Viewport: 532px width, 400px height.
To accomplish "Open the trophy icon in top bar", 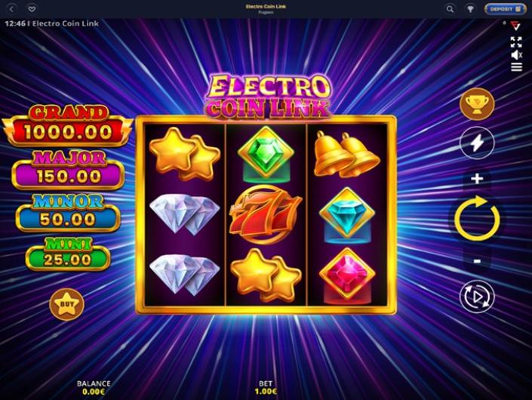I will pos(470,9).
